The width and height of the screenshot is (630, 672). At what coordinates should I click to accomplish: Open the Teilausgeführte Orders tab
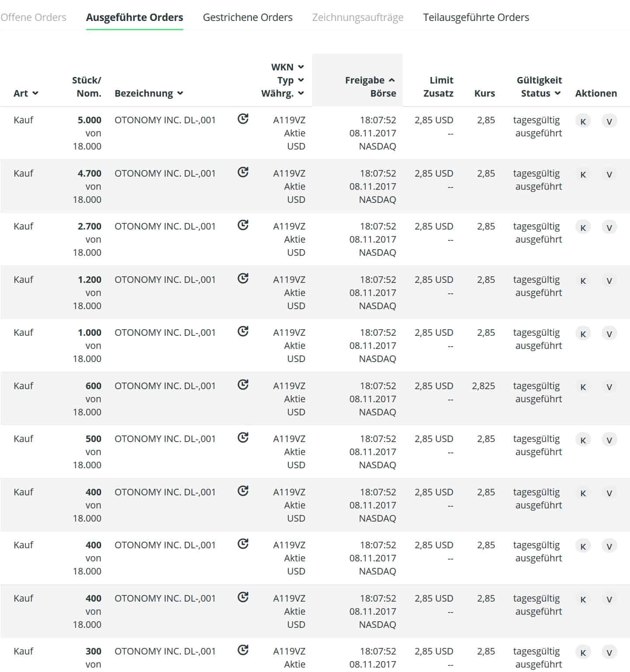476,17
